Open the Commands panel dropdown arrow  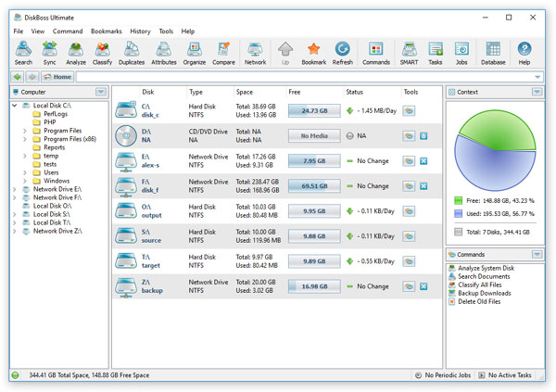(537, 254)
